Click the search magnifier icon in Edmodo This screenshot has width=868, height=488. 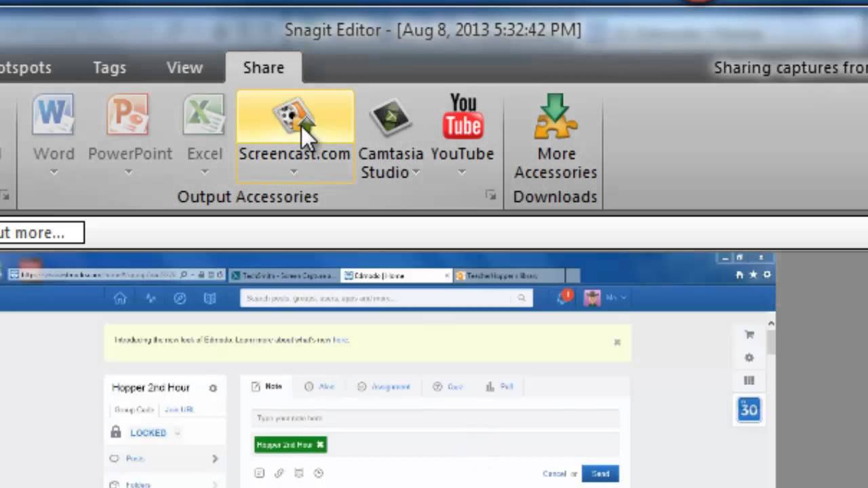click(521, 298)
